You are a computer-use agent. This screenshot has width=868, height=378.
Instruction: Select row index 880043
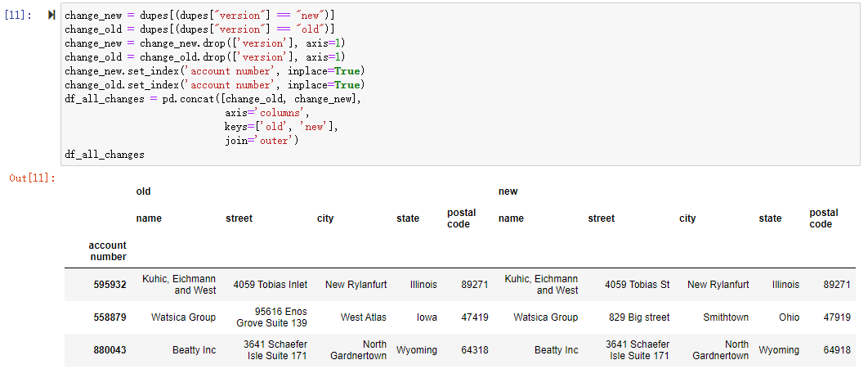click(110, 350)
